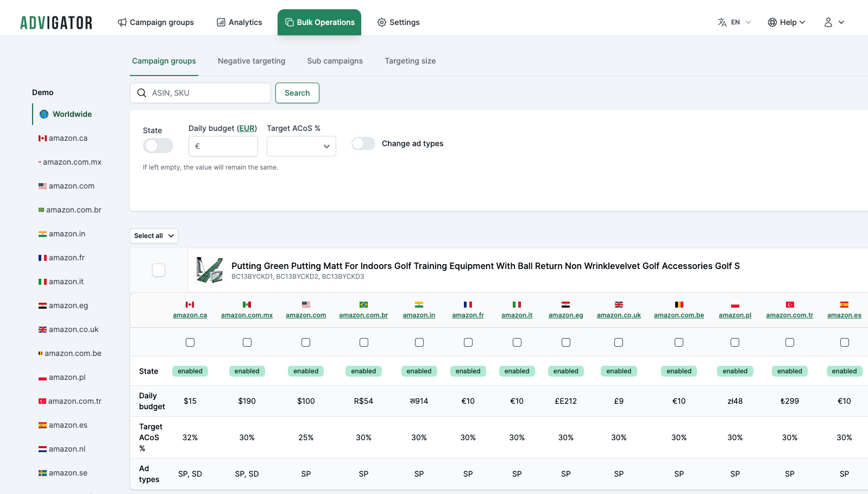Click the 25% Target ACoS value
868x494 pixels.
(x=306, y=437)
